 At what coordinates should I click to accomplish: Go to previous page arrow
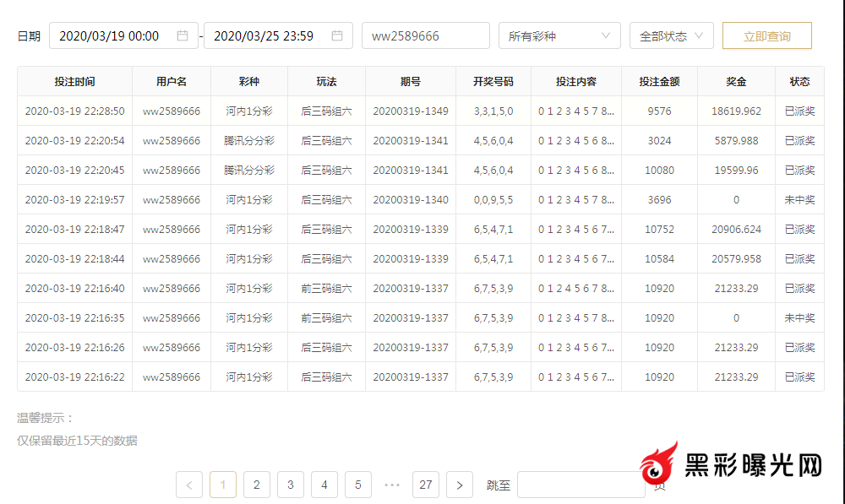point(188,485)
